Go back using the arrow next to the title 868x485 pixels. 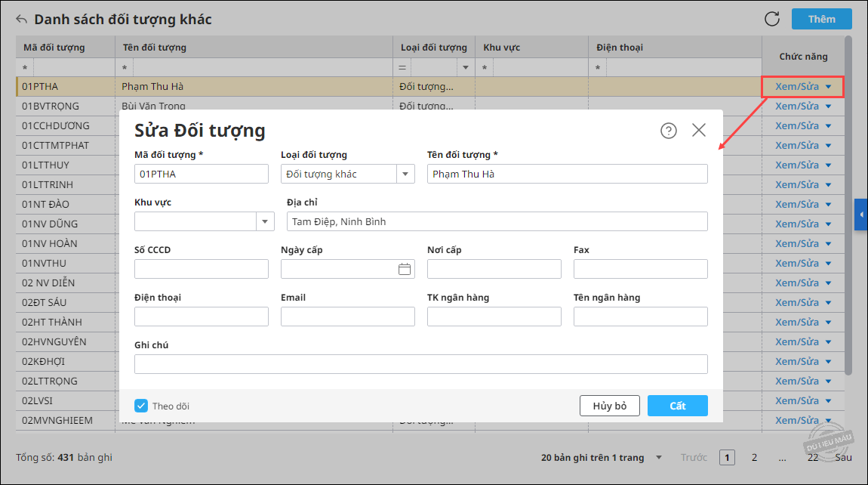(22, 20)
